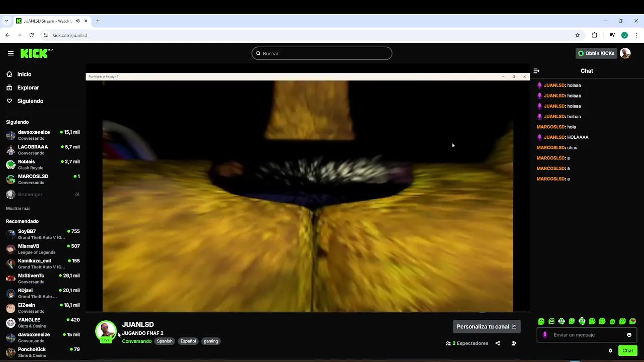Screen dimensions: 644x362
Task: Click the Obtén KICKs button
Action: [596, 53]
